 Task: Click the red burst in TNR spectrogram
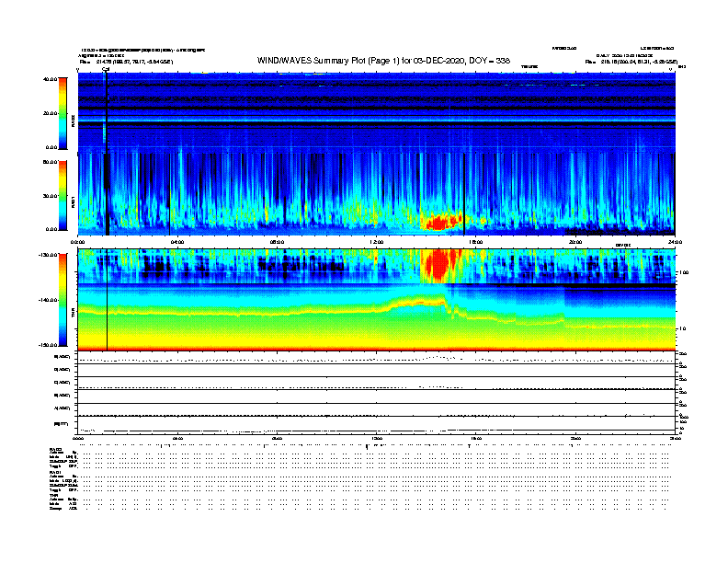[x=439, y=266]
